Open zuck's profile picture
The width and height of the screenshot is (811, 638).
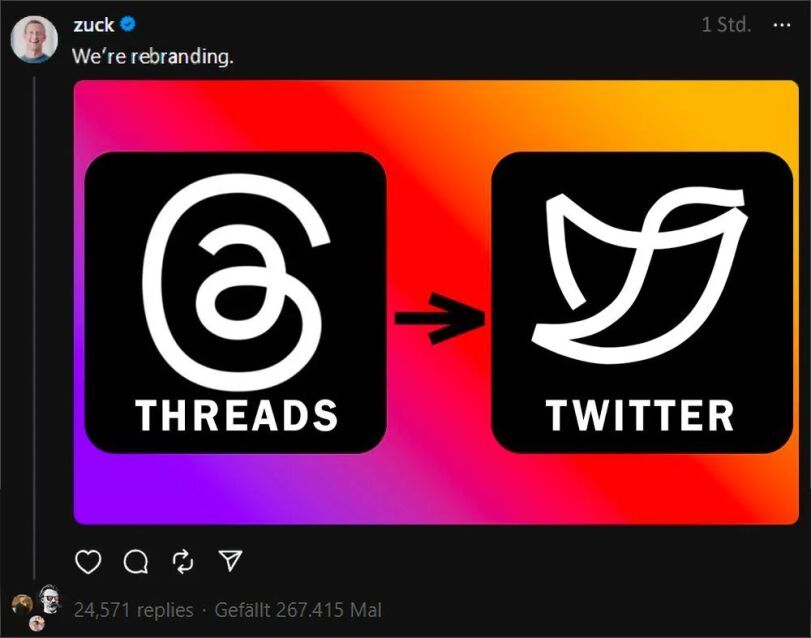[34, 39]
